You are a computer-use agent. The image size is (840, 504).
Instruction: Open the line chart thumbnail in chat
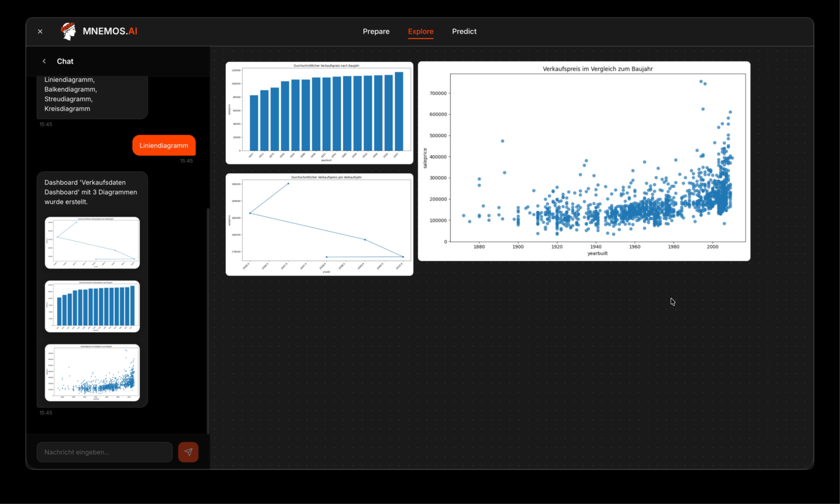click(x=92, y=242)
